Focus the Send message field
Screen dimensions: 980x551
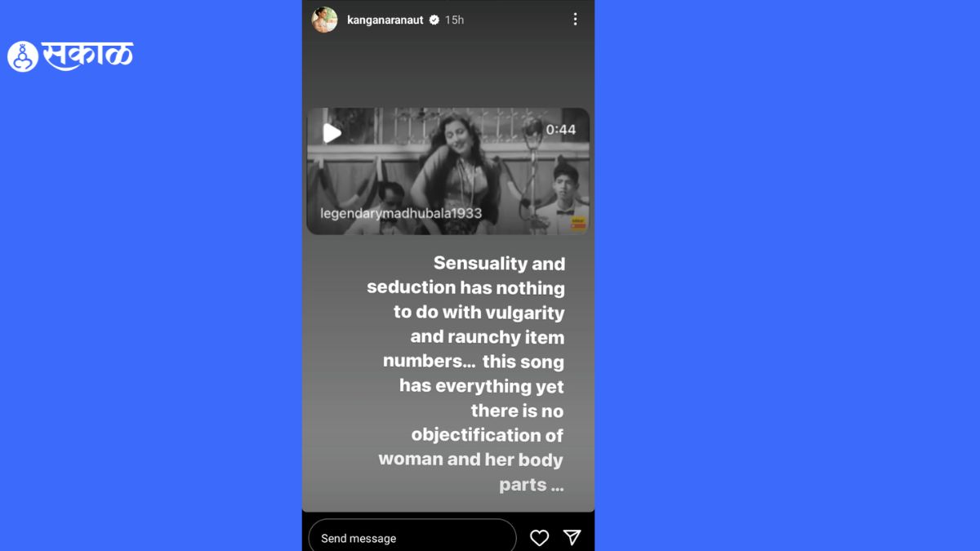412,538
